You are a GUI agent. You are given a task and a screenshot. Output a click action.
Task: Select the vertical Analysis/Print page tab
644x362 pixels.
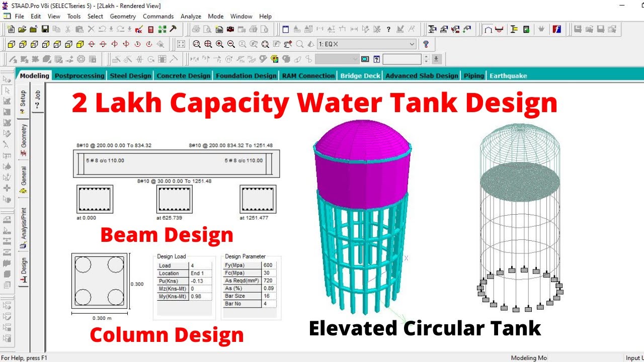[23, 229]
